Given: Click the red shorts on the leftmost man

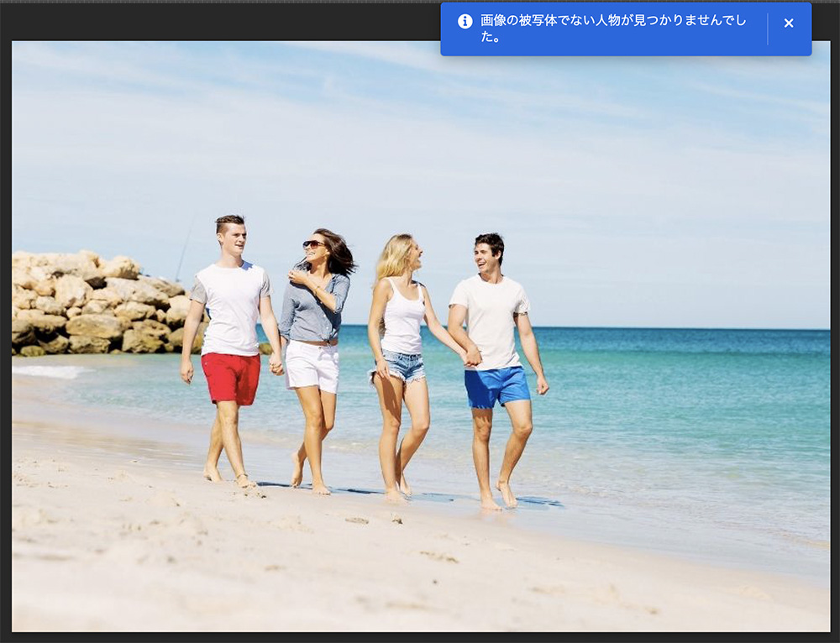Looking at the screenshot, I should [x=231, y=378].
